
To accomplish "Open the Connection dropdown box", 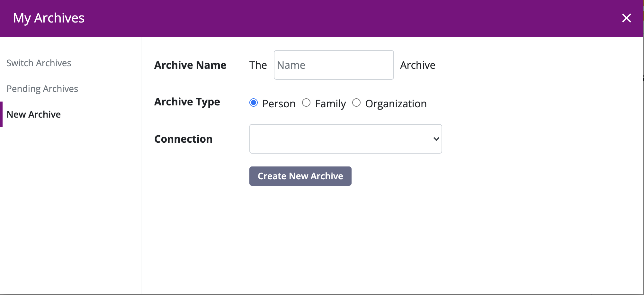I will coord(341,139).
